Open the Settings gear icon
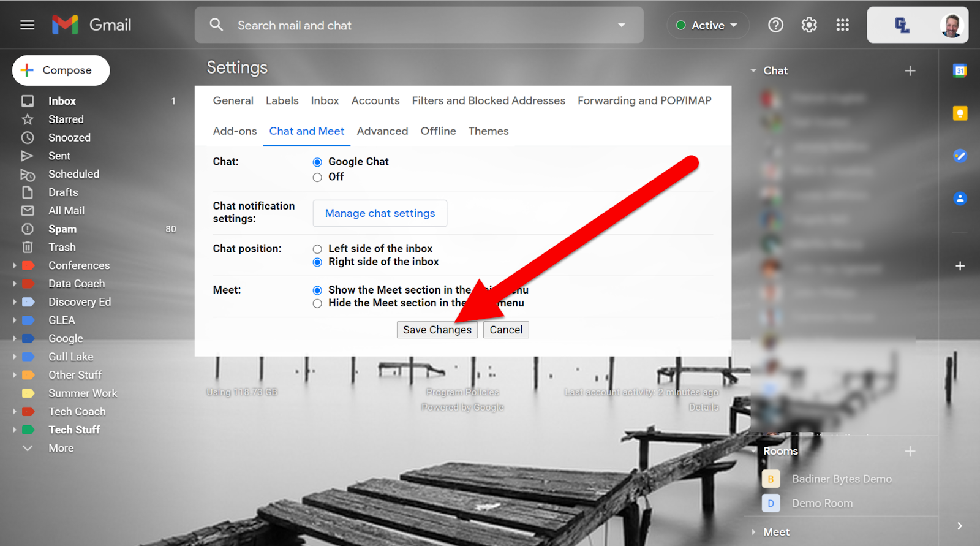Screen dimensions: 980x546 click(809, 25)
